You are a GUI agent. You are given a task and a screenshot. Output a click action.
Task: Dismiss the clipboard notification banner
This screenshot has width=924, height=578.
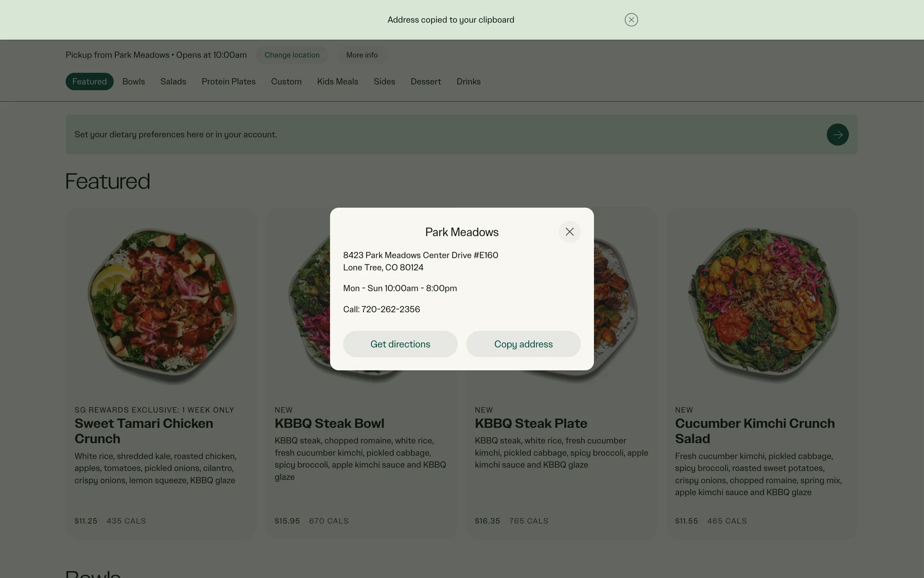(x=631, y=20)
